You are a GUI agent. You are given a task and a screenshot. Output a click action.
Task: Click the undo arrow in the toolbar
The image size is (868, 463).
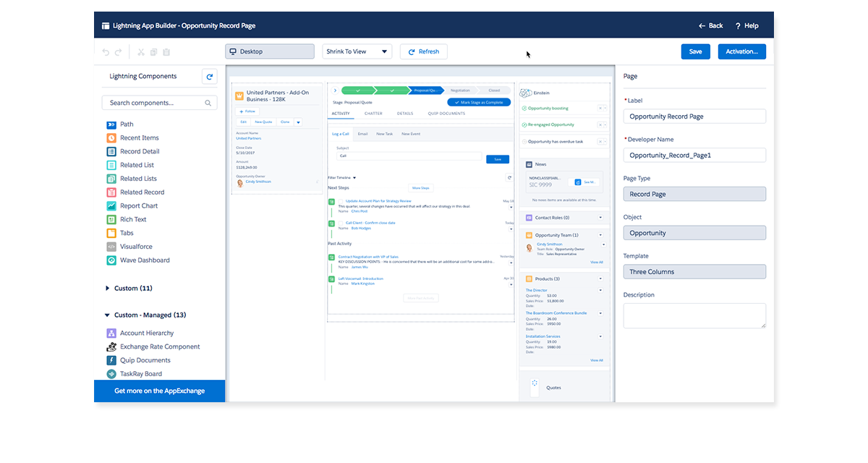(x=106, y=52)
